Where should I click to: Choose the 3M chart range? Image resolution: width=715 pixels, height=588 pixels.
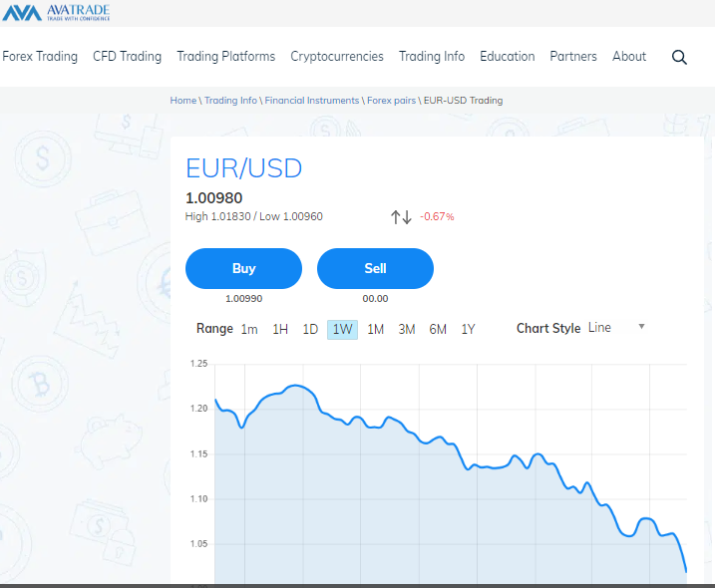coord(407,329)
